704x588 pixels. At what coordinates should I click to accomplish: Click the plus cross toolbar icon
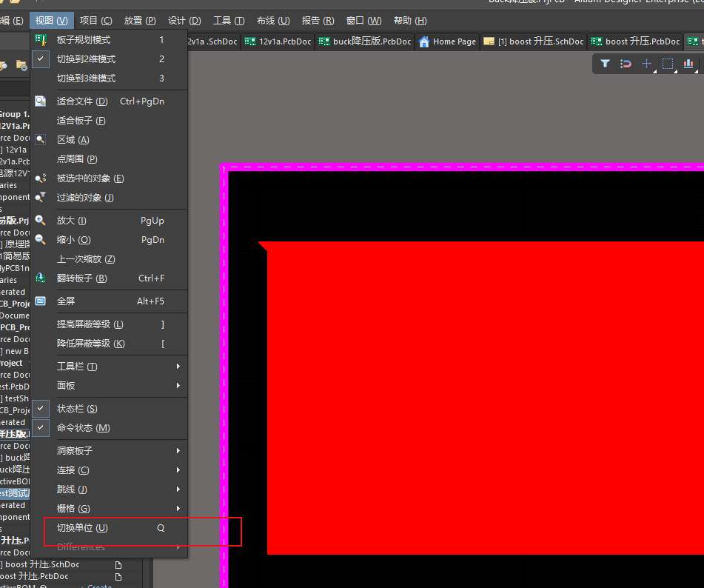(646, 64)
